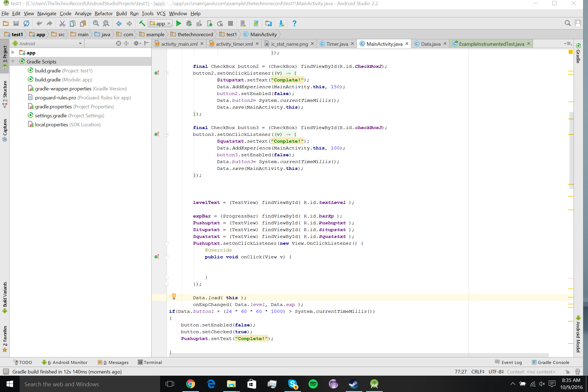The height and width of the screenshot is (392, 588).
Task: Open the Project Structure icon
Action: (269, 24)
